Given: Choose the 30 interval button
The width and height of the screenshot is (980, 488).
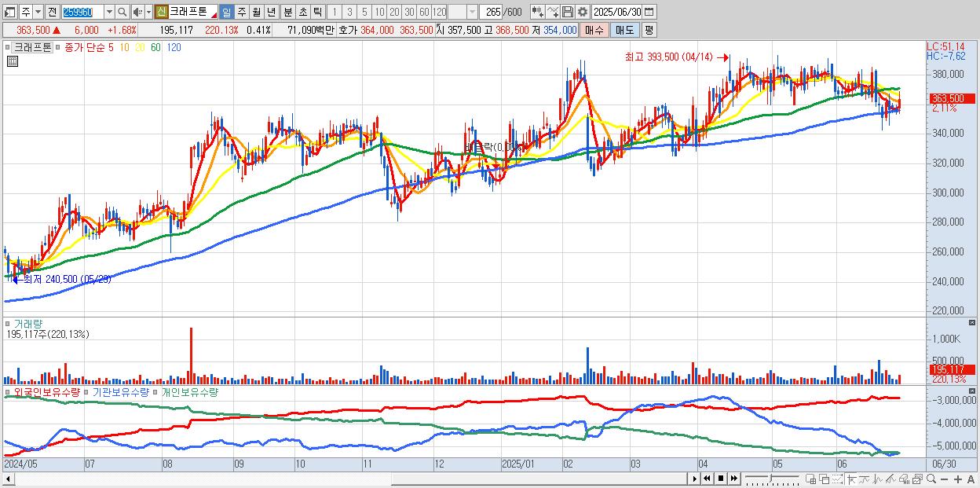Looking at the screenshot, I should (x=409, y=12).
